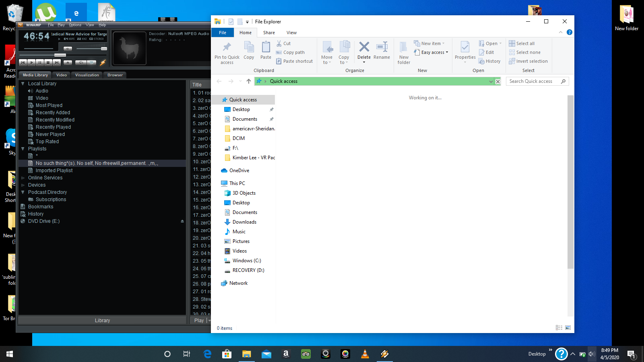644x362 pixels.
Task: Open Downloads in Explorer navigation pane
Action: click(x=244, y=222)
